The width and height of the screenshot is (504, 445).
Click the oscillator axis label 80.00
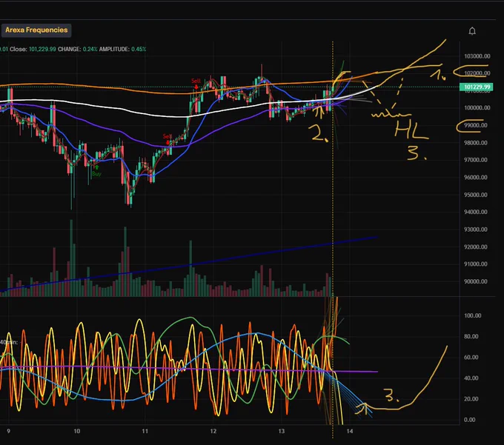tap(471, 336)
